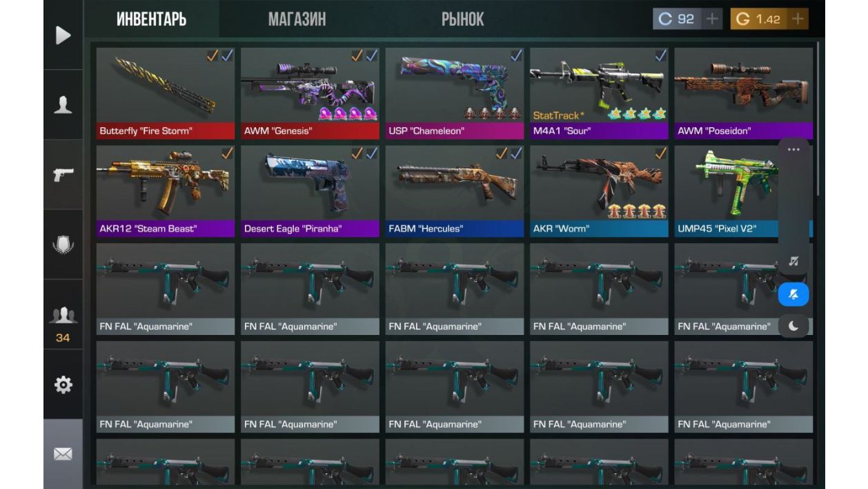The width and height of the screenshot is (868, 489).
Task: Toggle the blue mute notification bell button
Action: coord(793,295)
